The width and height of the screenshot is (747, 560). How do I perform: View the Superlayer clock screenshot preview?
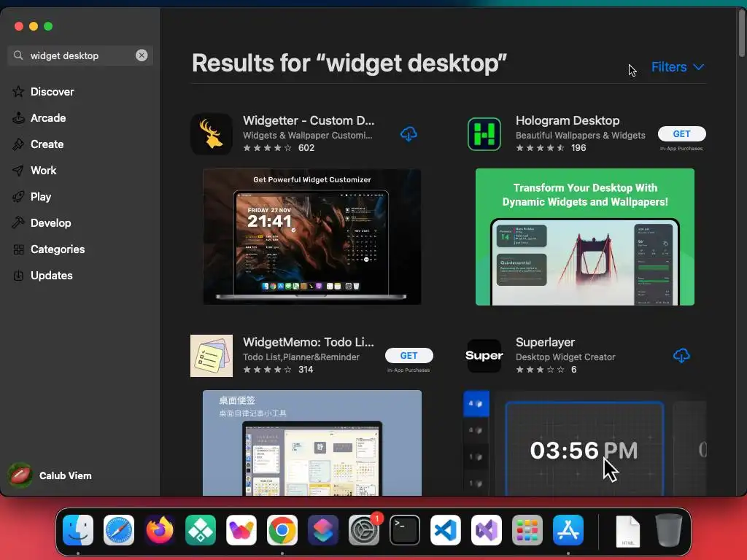(584, 443)
